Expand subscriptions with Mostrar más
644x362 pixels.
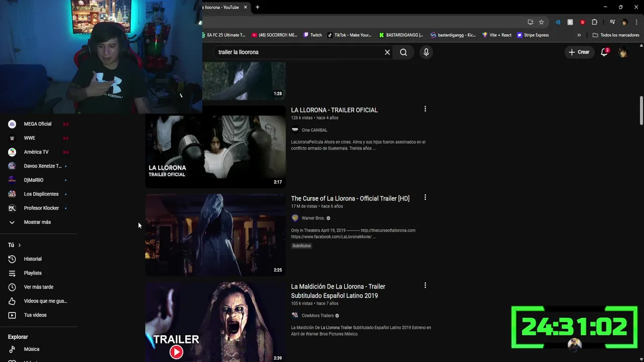pyautogui.click(x=38, y=222)
